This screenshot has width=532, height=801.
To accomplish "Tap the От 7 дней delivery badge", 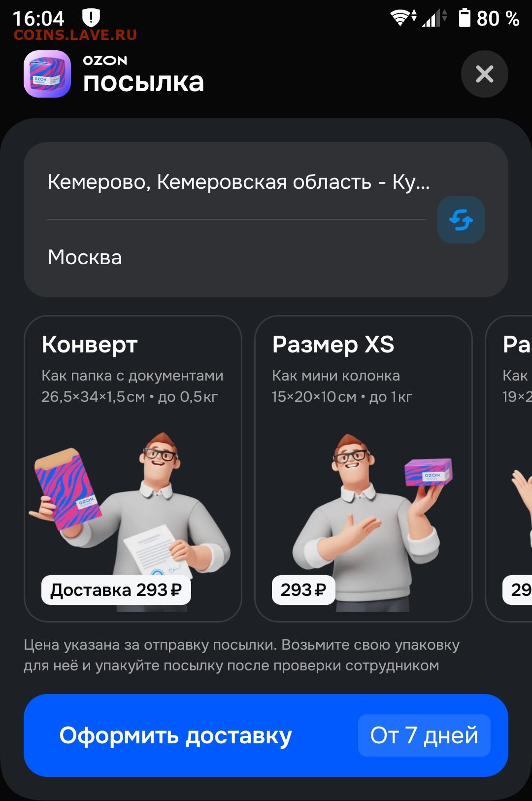I will 424,735.
